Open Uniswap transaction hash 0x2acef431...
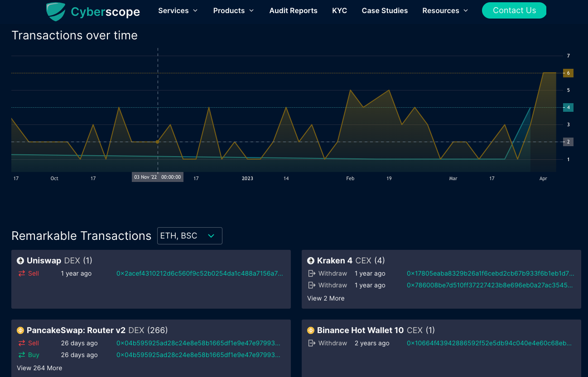 pos(200,273)
